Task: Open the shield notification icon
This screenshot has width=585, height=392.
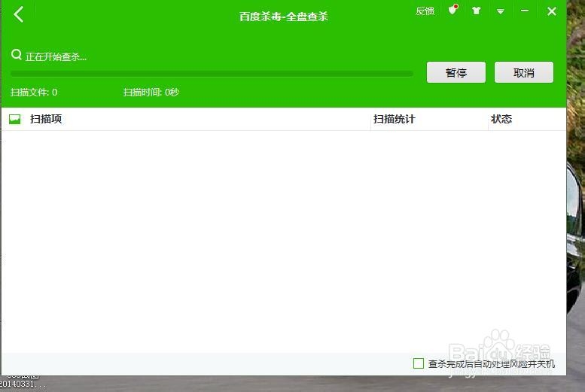Action: tap(453, 10)
